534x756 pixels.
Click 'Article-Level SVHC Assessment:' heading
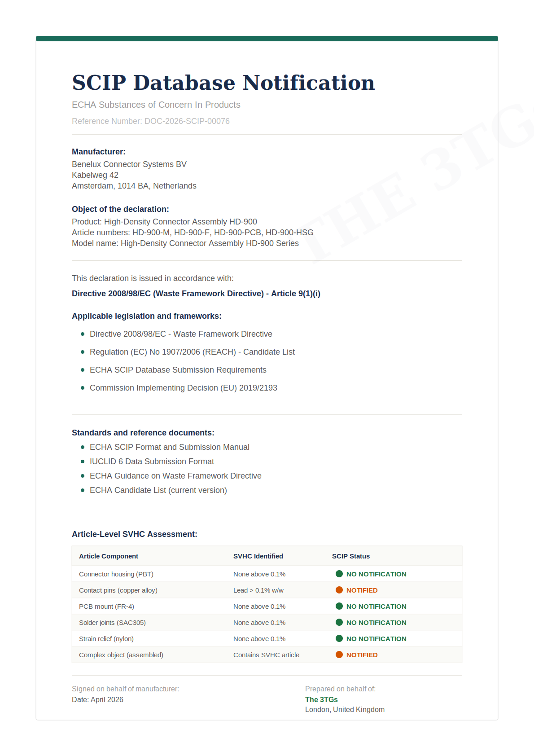coord(135,534)
